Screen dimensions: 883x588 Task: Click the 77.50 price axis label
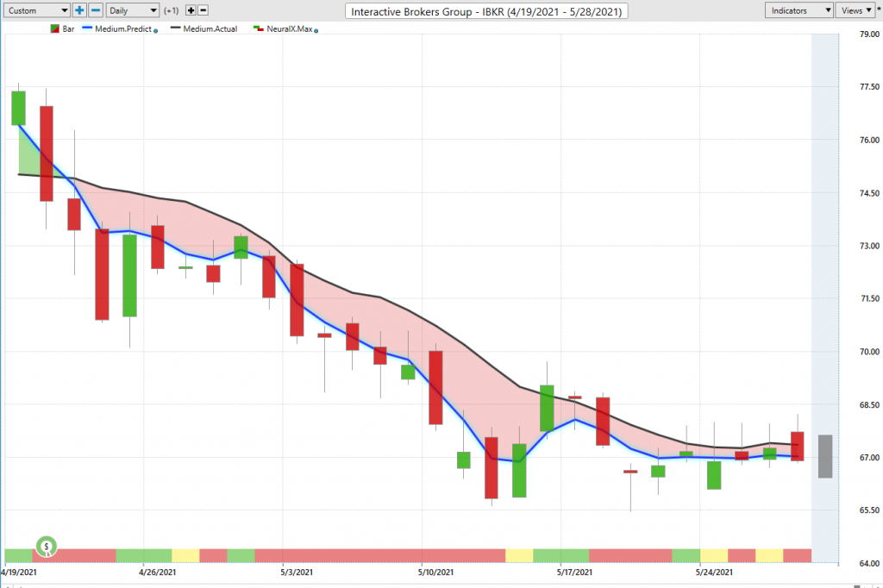point(869,87)
